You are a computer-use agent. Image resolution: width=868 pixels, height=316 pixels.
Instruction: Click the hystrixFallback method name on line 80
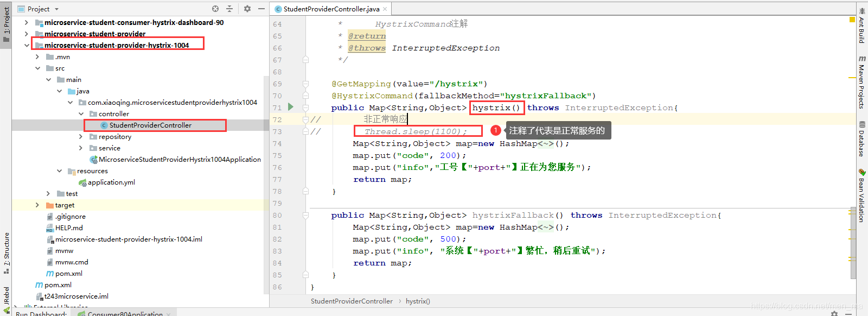513,215
